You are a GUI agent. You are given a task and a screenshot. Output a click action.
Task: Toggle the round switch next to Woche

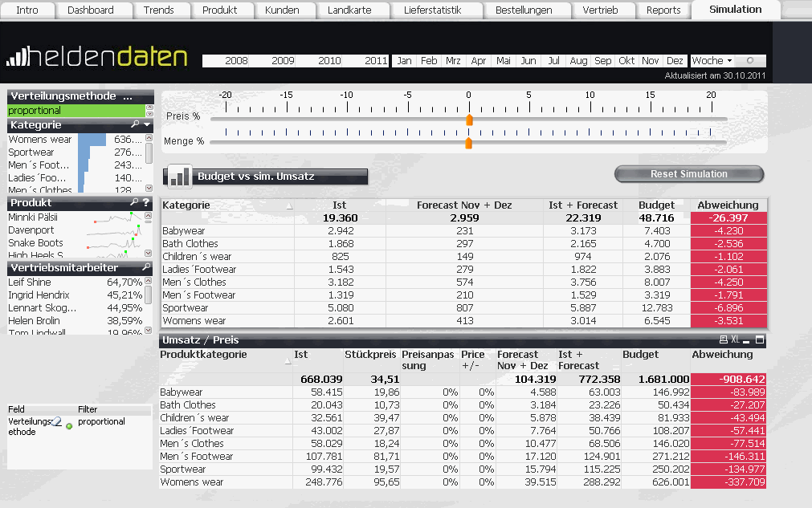[x=750, y=60]
